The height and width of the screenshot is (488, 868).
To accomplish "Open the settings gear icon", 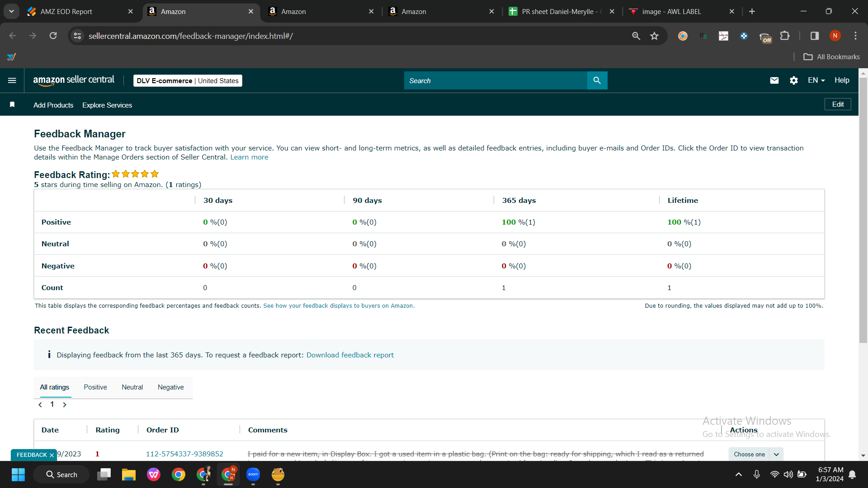I will click(794, 80).
